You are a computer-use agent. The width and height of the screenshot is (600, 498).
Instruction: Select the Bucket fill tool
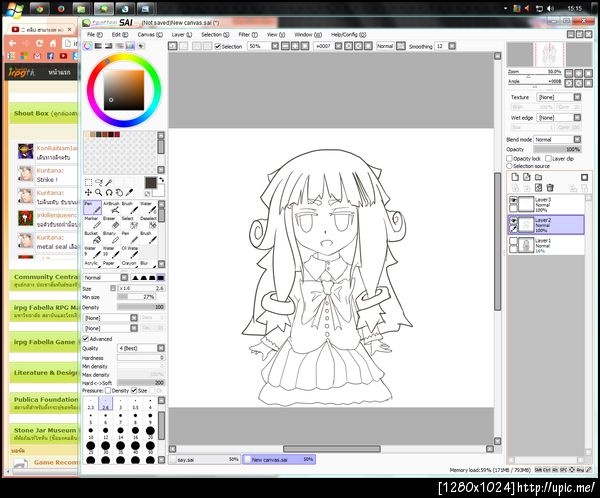(92, 237)
